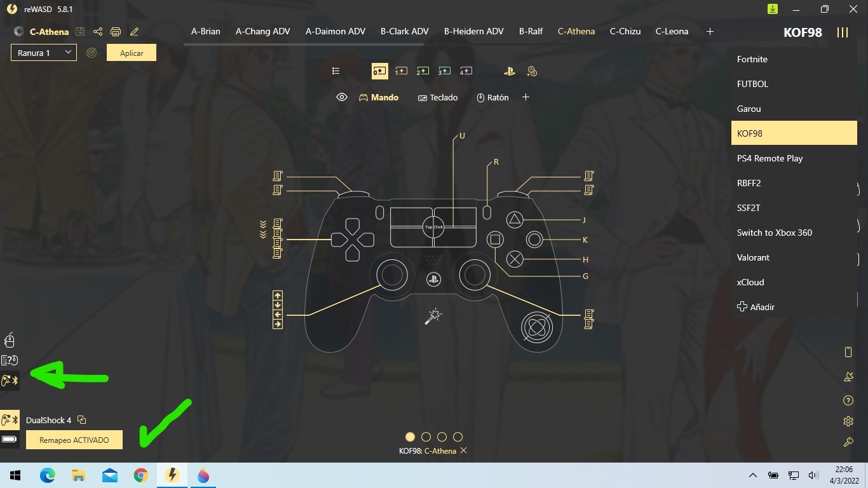Select SSF2T game profile
The width and height of the screenshot is (868, 488).
(x=794, y=208)
